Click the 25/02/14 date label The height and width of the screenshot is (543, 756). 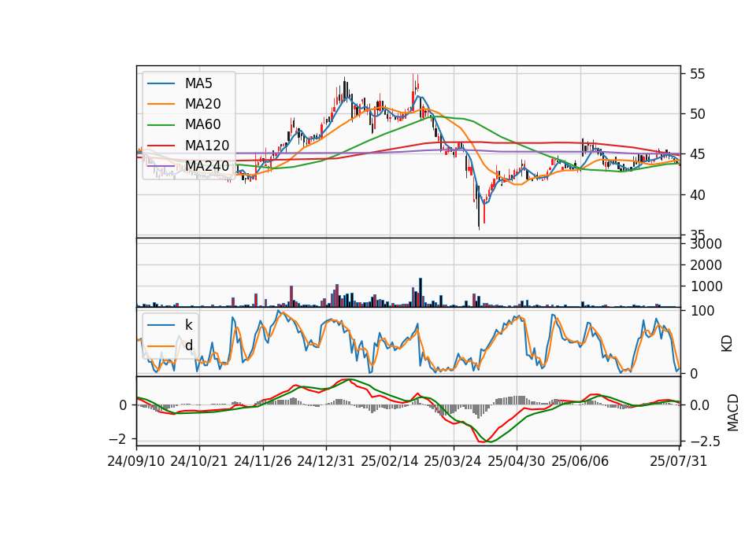pos(390,461)
